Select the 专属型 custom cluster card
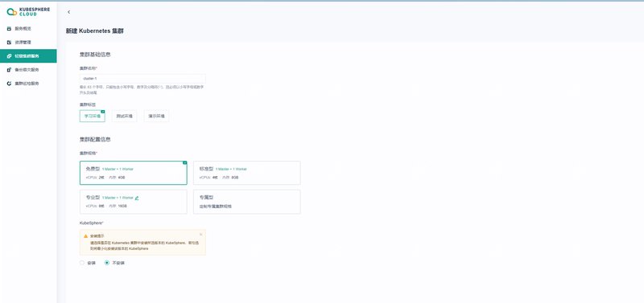Screen dimensions: 644x303 [247, 202]
